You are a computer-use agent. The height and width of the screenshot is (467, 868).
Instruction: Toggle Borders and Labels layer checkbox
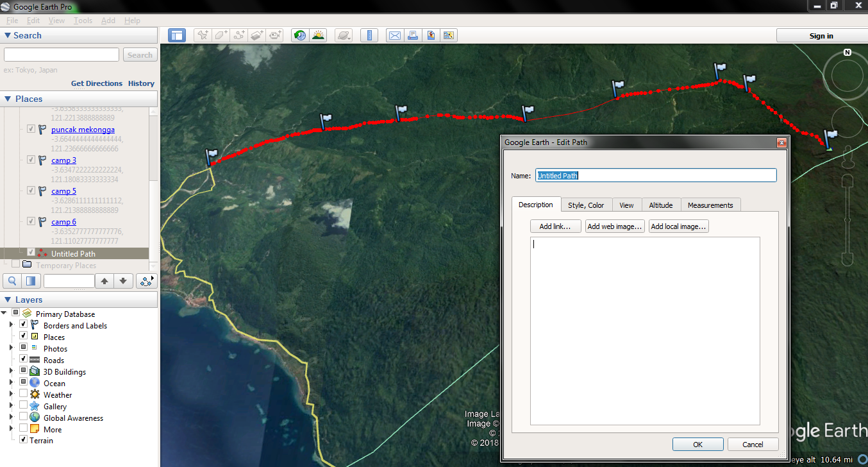coord(24,325)
